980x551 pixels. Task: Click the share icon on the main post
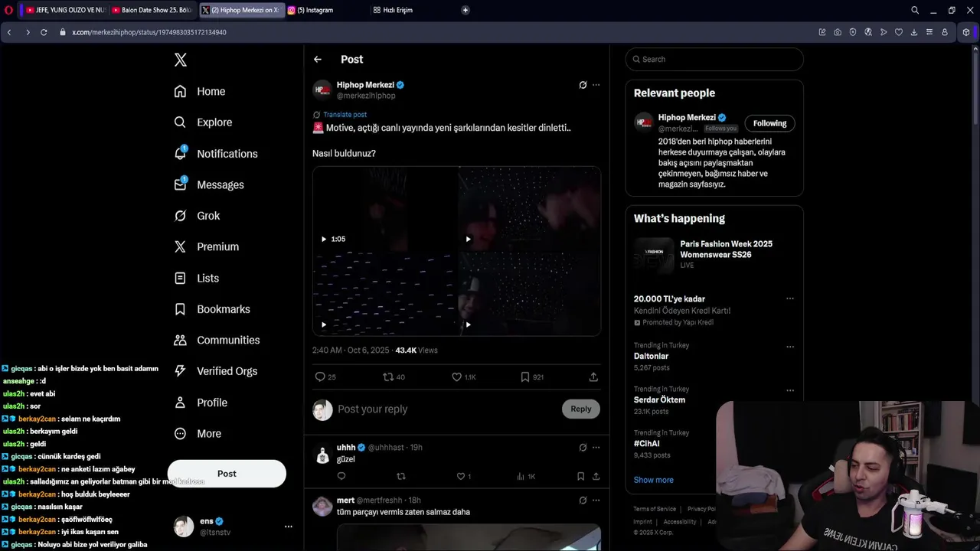[x=593, y=377]
